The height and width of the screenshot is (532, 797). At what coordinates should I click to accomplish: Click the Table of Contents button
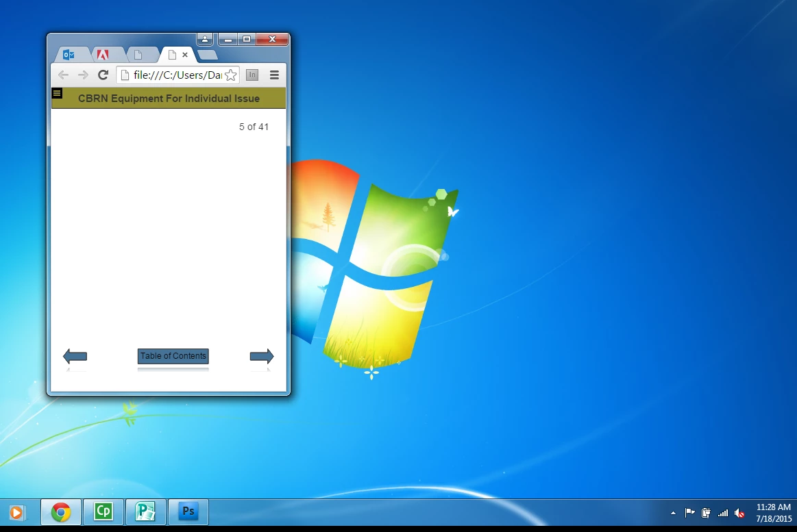[x=173, y=356]
